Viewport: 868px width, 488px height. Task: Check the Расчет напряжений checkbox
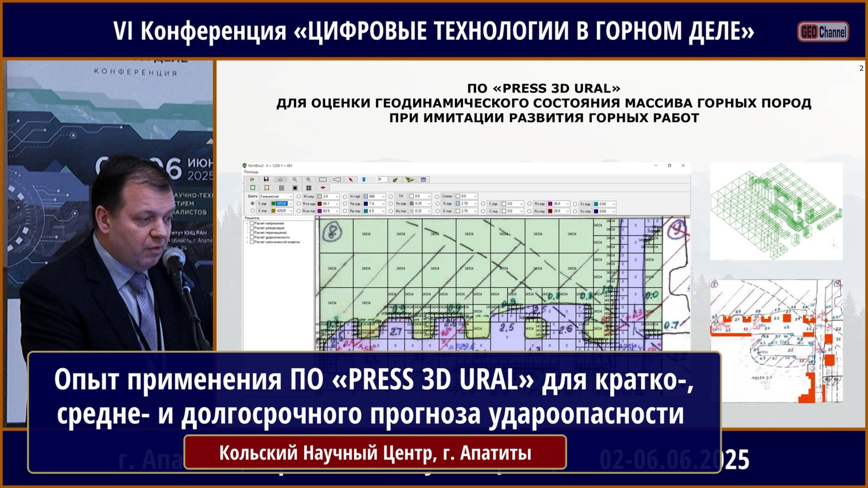(x=252, y=223)
